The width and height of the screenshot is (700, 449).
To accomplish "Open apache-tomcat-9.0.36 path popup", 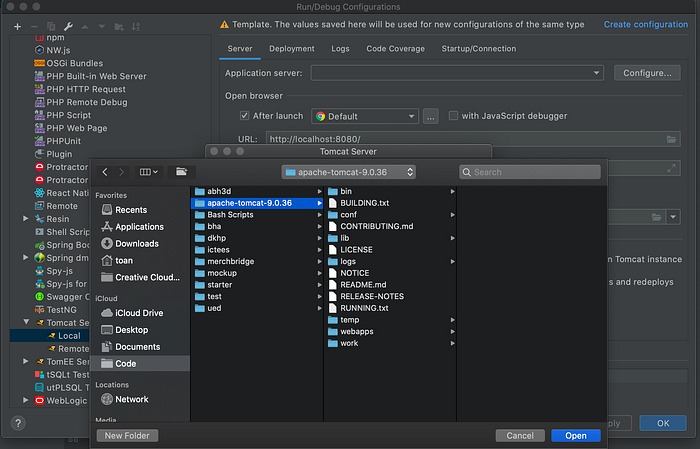I will pyautogui.click(x=349, y=172).
